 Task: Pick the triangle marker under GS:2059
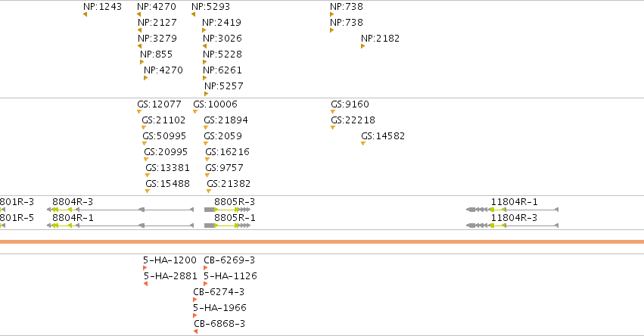coord(206,143)
